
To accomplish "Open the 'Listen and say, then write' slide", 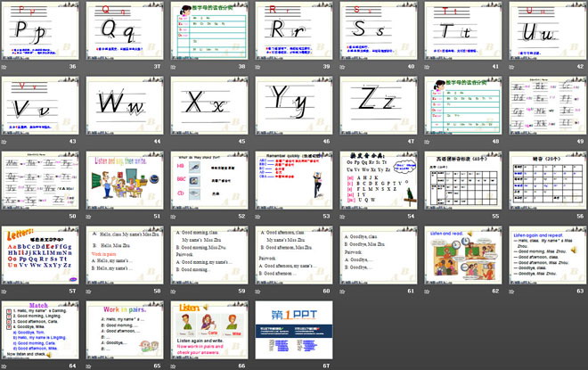I will coord(124,178).
